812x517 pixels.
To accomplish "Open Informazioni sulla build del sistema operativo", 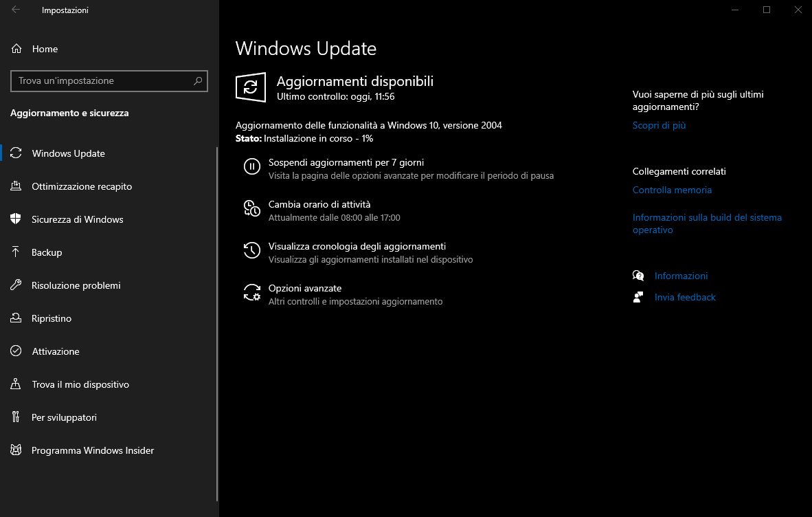I will [707, 223].
